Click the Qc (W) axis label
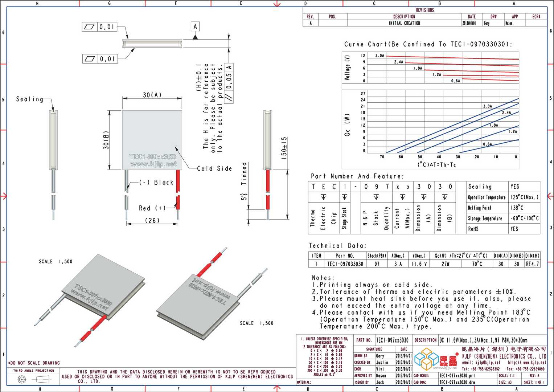Viewport: 554px width, 392px height. tap(347, 126)
